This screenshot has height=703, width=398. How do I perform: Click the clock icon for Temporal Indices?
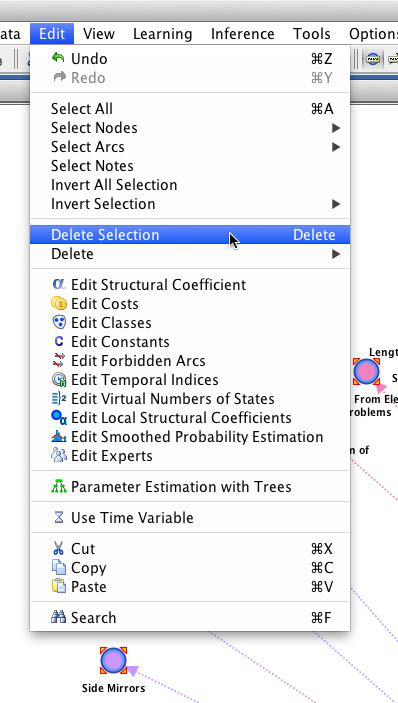(59, 380)
